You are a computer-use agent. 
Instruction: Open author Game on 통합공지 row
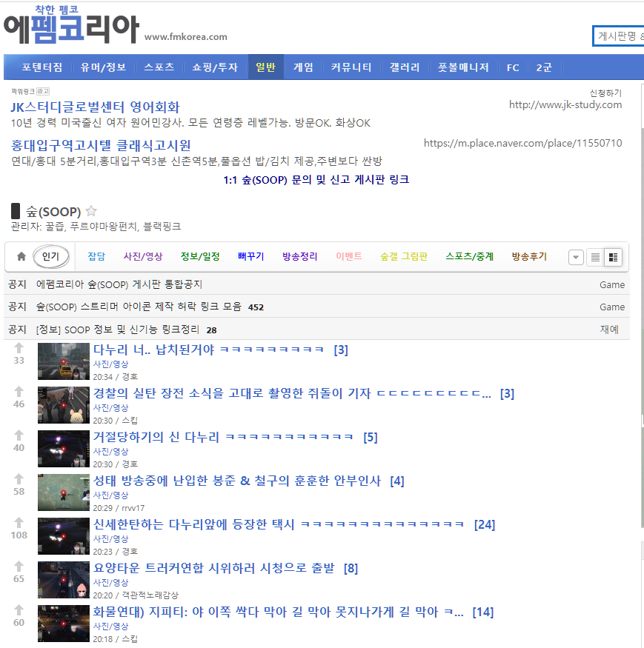pyautogui.click(x=612, y=284)
